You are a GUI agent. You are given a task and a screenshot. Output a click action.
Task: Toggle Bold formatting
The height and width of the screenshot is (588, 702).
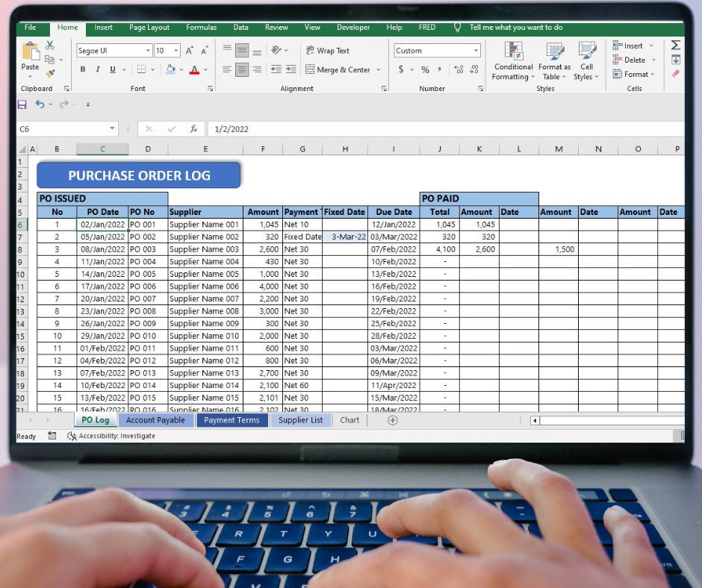coord(83,69)
